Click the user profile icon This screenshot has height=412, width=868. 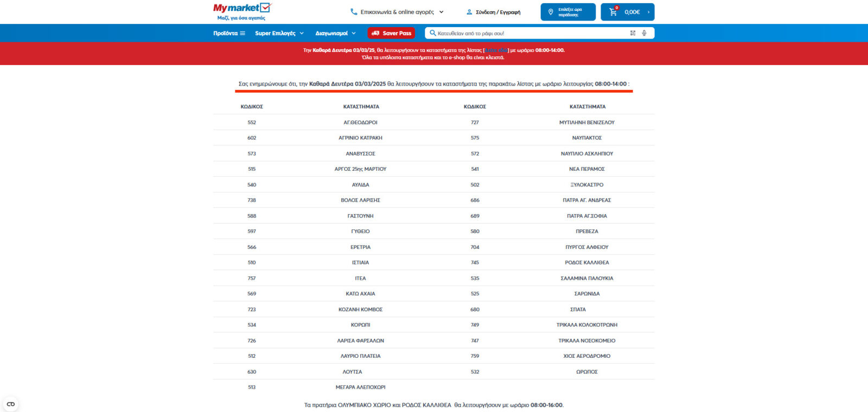tap(469, 12)
